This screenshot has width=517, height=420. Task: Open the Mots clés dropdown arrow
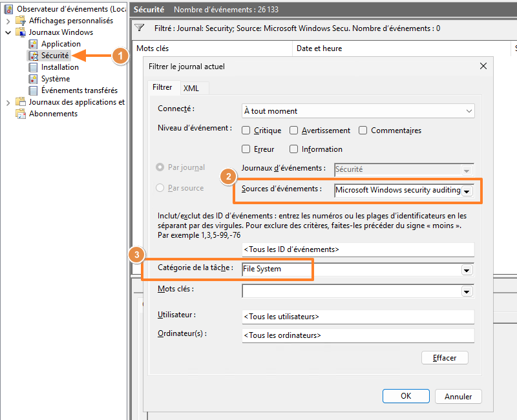467,291
